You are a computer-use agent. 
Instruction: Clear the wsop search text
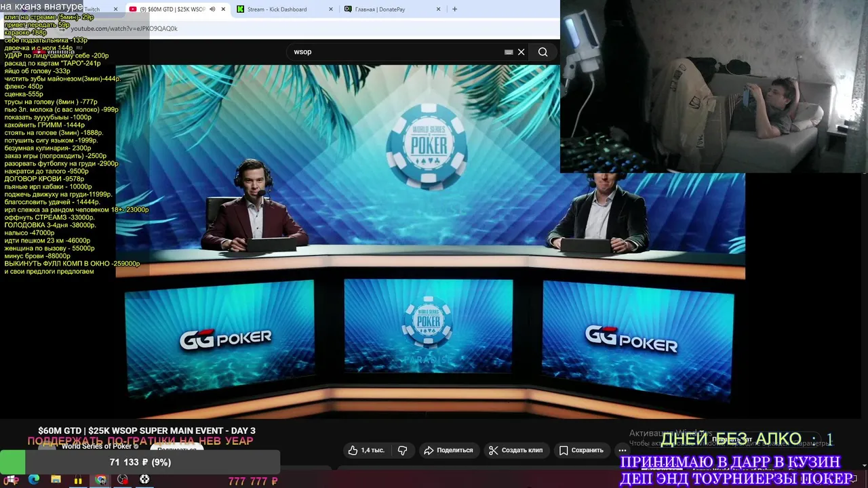[521, 52]
